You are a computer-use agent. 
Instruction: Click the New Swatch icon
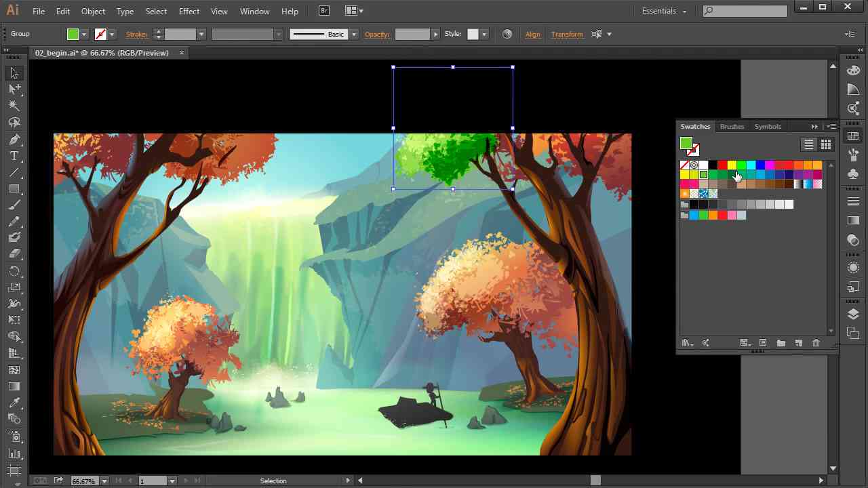[798, 343]
